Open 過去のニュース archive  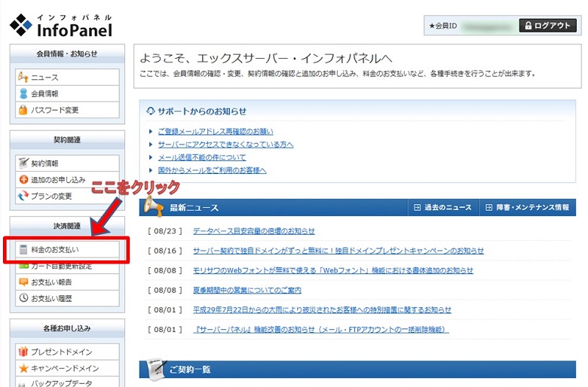click(x=443, y=208)
